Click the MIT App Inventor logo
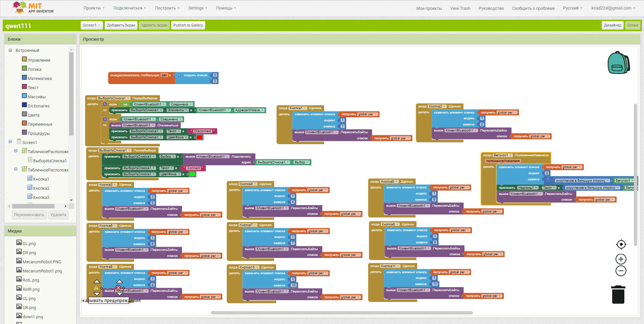This screenshot has width=644, height=324. (x=33, y=8)
